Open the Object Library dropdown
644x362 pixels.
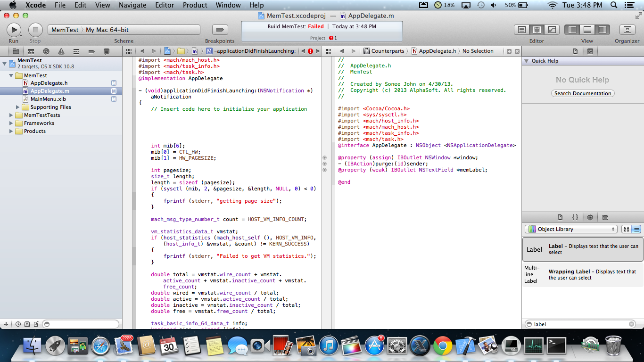tap(571, 229)
